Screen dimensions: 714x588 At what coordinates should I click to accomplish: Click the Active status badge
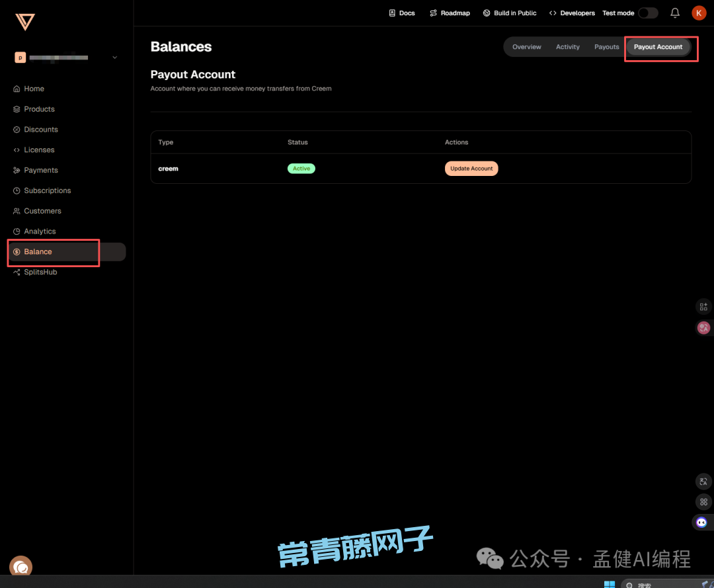[301, 169]
